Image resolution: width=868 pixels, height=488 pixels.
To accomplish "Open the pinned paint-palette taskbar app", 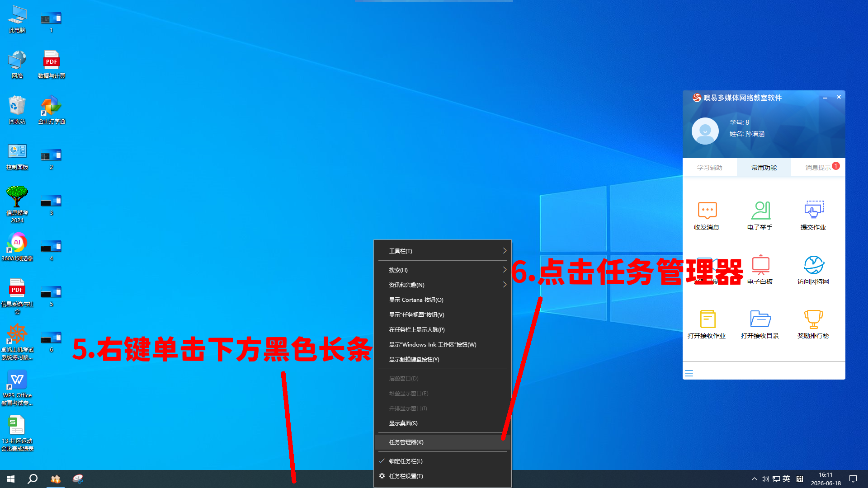I will (78, 479).
